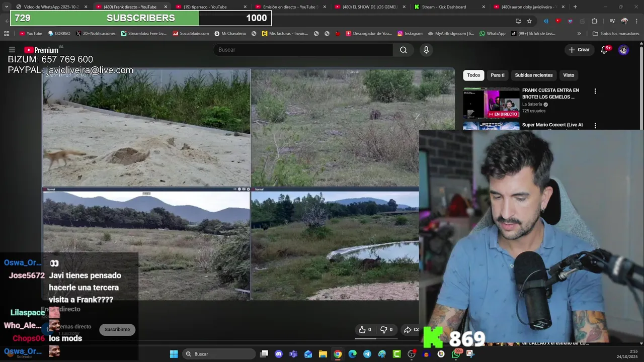Open the Todos los marcadores folder

point(616,34)
